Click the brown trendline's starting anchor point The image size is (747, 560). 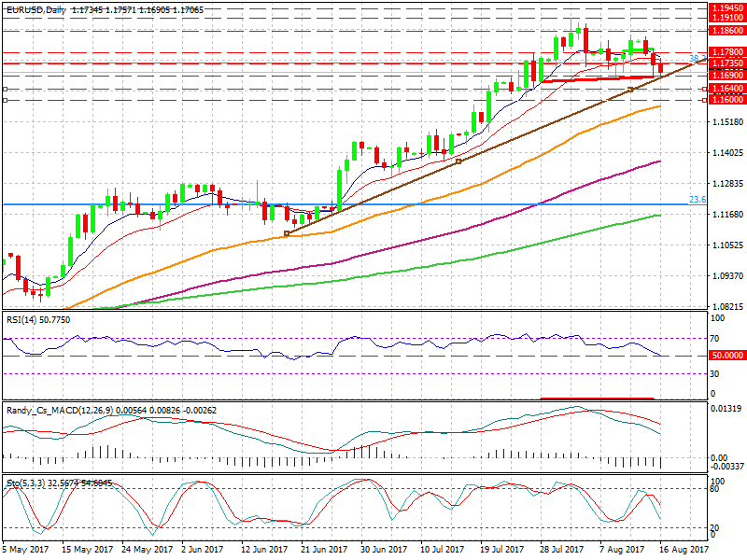tap(286, 233)
